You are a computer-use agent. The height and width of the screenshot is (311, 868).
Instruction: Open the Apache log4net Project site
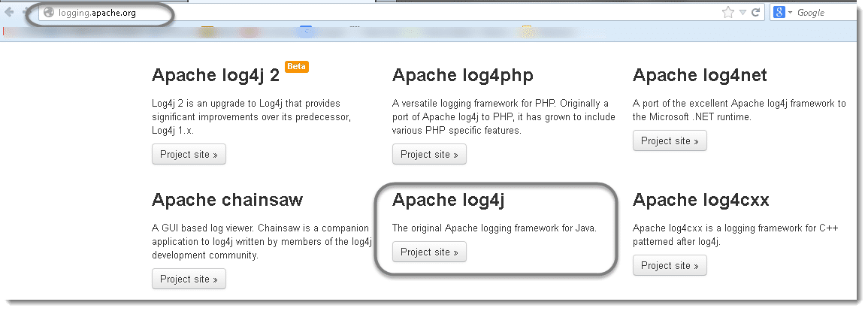[x=670, y=140]
